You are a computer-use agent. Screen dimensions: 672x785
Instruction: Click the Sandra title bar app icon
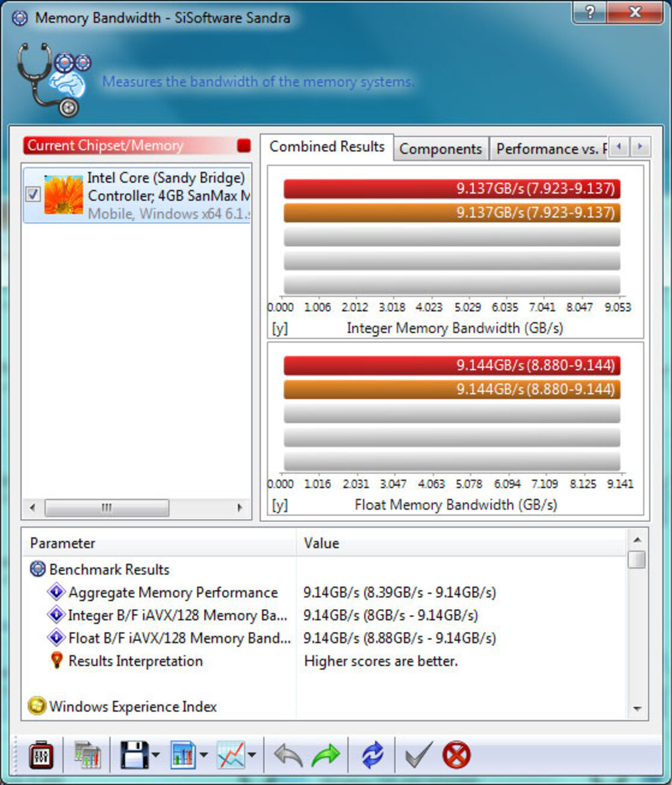pyautogui.click(x=19, y=18)
